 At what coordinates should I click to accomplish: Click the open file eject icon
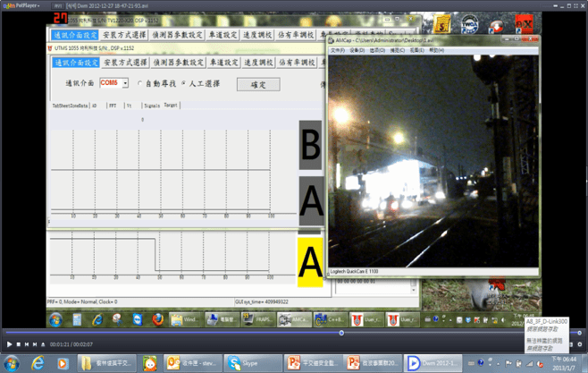pos(43,344)
